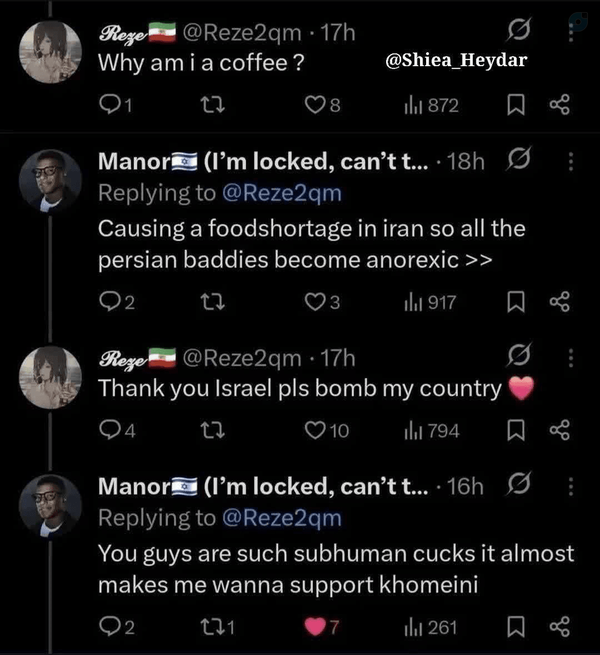Bookmark the "Why am i a coffee ?" tweet

(516, 104)
